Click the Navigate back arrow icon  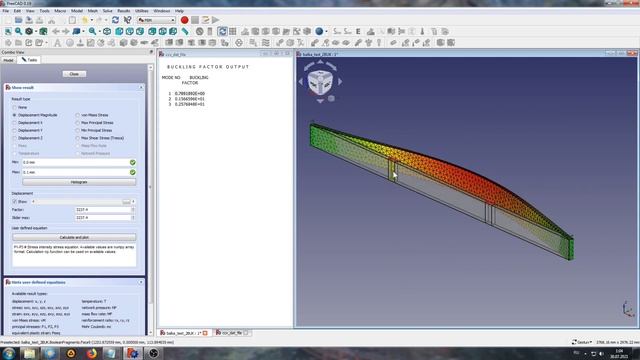[x=56, y=31]
